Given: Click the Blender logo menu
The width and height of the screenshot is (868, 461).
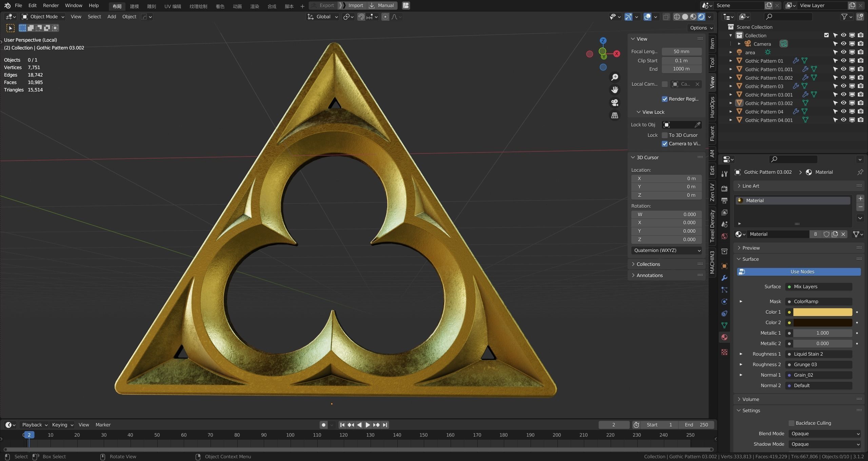Looking at the screenshot, I should (x=7, y=5).
